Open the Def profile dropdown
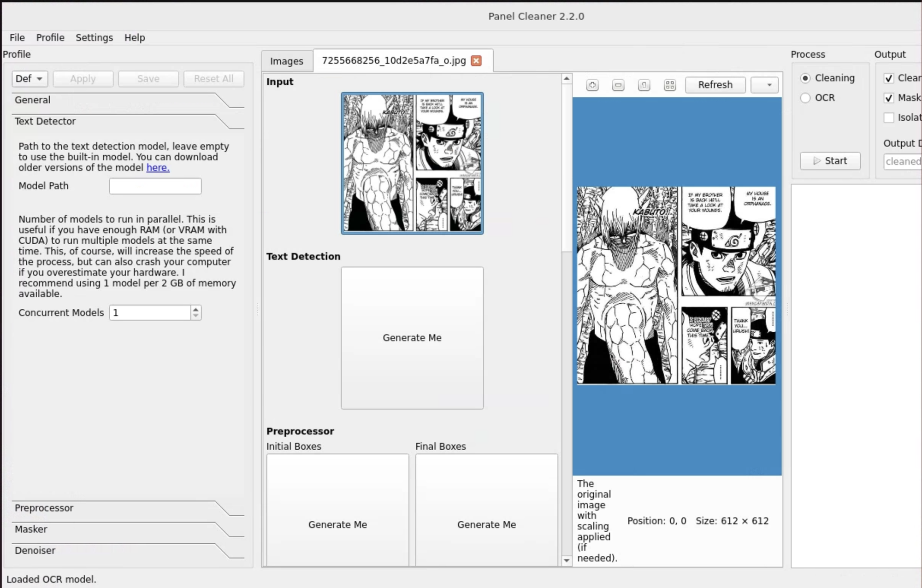This screenshot has width=922, height=588. point(29,79)
